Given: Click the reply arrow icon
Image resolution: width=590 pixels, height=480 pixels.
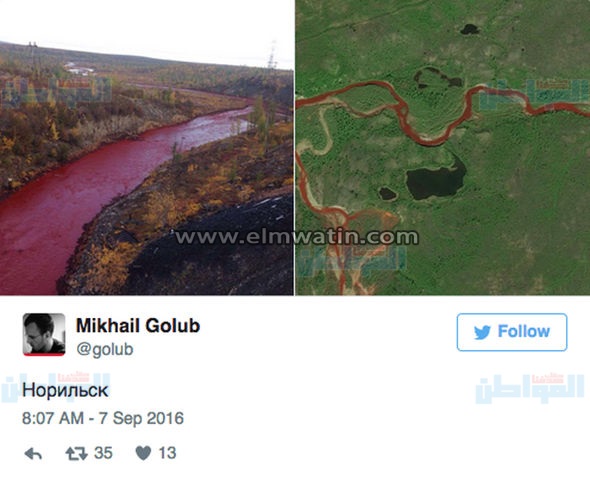Looking at the screenshot, I should tap(33, 454).
